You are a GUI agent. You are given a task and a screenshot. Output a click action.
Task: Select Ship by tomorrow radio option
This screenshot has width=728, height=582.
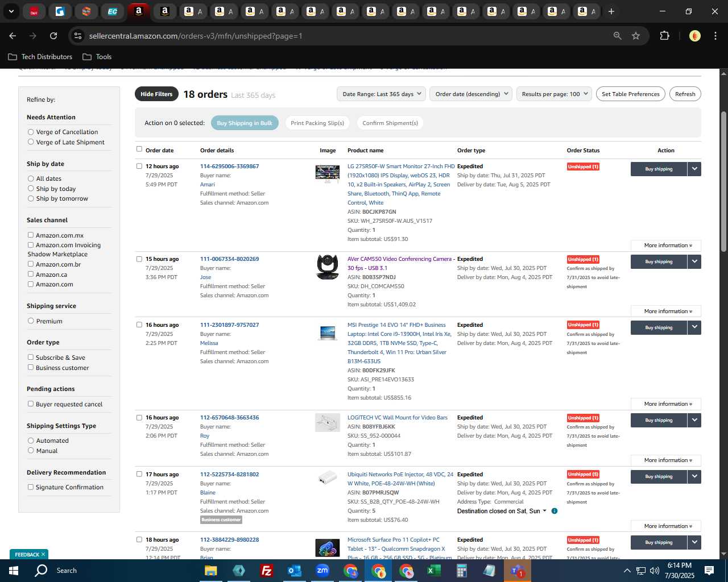(x=31, y=198)
